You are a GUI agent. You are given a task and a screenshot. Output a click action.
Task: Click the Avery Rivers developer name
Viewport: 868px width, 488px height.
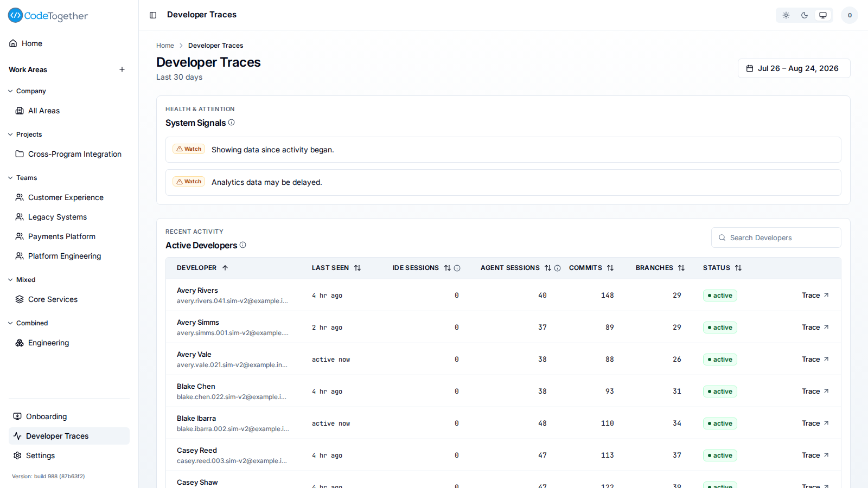pos(197,291)
